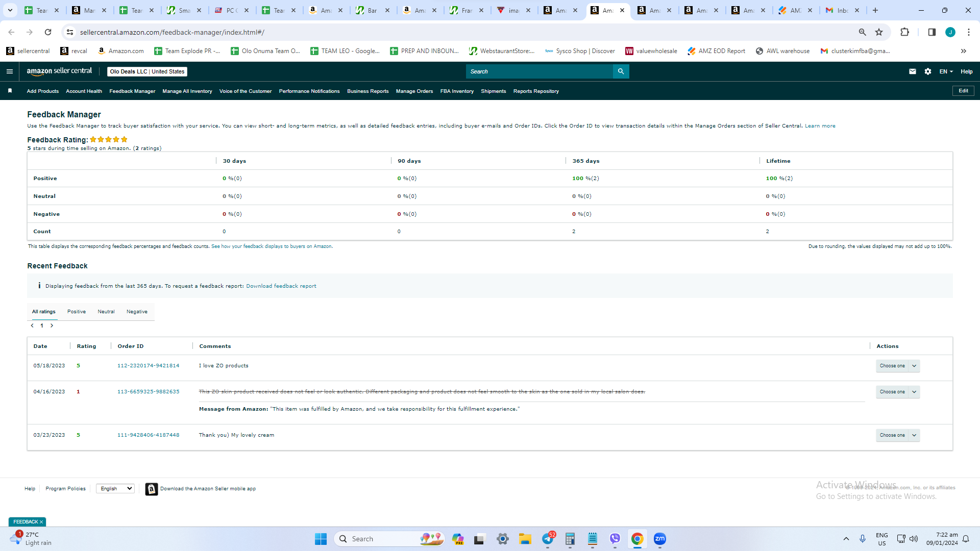The image size is (980, 551).
Task: Switch to the Negative feedback tab
Action: click(x=137, y=312)
